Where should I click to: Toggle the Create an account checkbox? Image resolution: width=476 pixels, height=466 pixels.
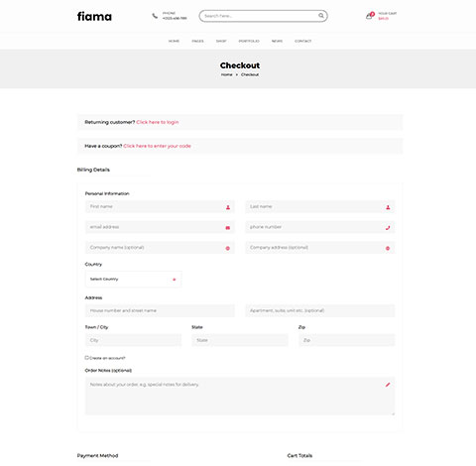(x=87, y=358)
